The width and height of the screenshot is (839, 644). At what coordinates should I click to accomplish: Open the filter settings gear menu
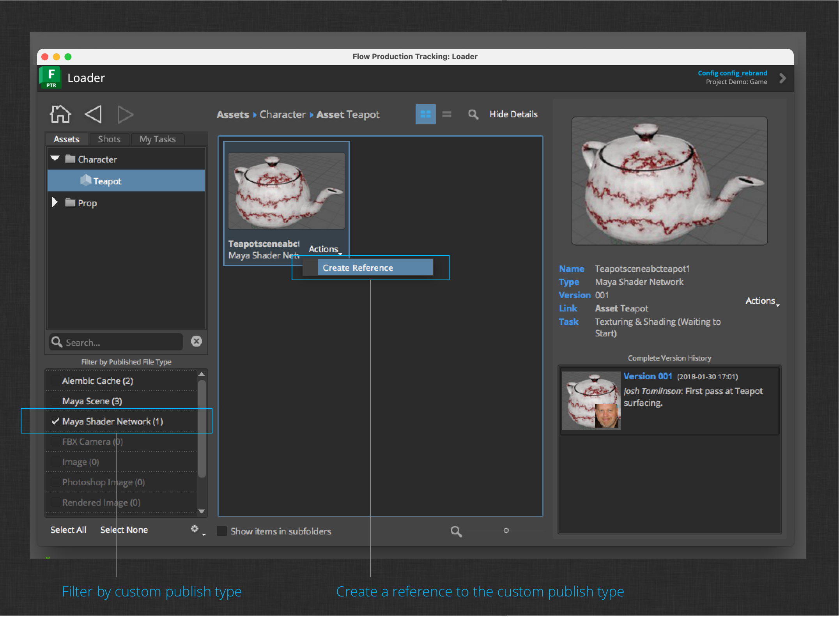tap(195, 529)
